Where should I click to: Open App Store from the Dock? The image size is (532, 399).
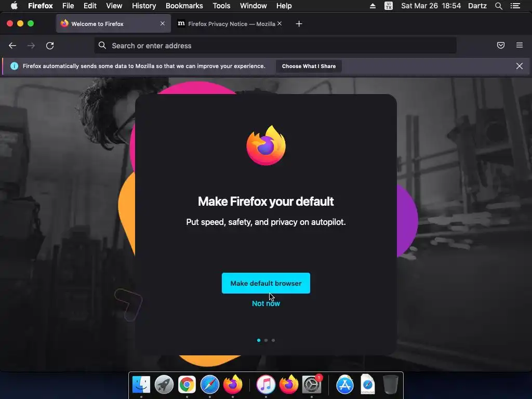[345, 384]
